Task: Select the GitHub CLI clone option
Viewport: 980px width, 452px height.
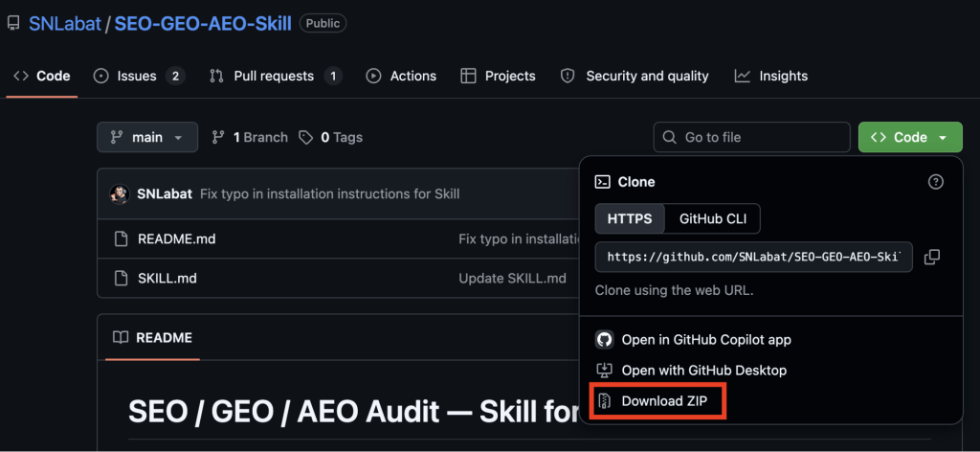Action: tap(712, 218)
